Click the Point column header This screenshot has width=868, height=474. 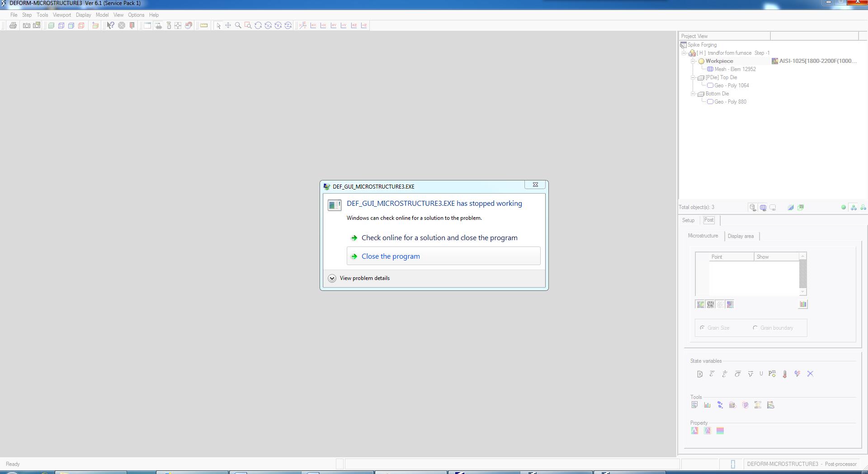click(x=731, y=257)
